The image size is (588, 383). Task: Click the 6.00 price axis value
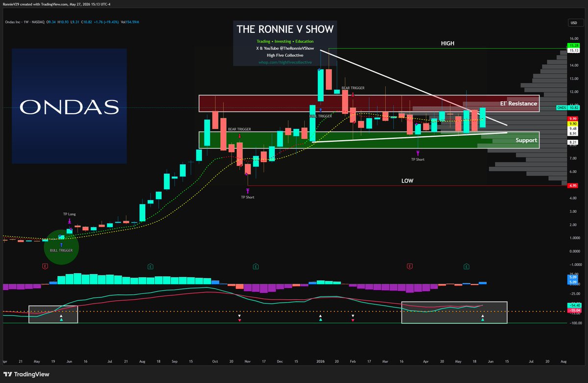(x=573, y=172)
